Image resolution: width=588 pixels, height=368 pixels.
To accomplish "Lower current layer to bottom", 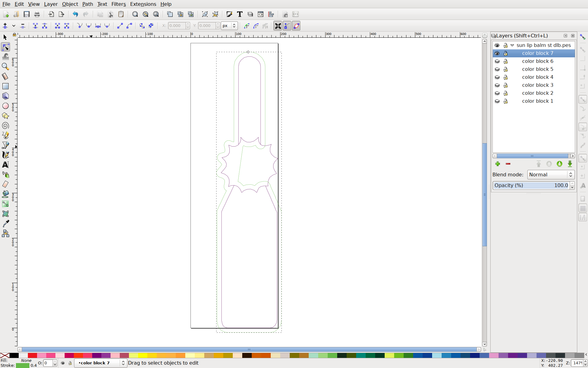I will 570,164.
